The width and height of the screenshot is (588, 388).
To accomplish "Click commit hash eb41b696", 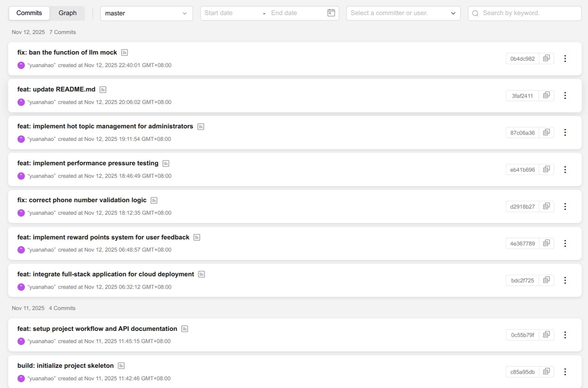I will pyautogui.click(x=522, y=169).
